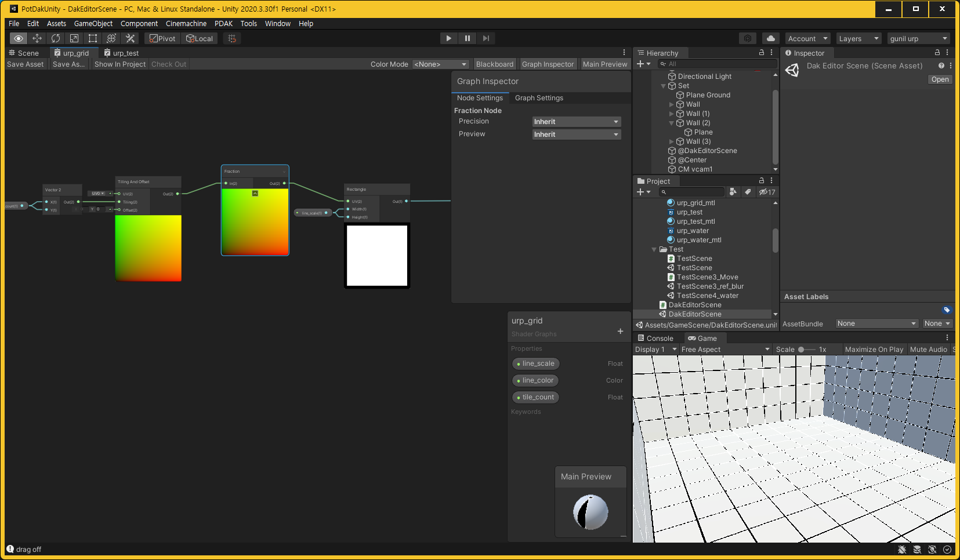Lock the Hierarchy panel

762,52
